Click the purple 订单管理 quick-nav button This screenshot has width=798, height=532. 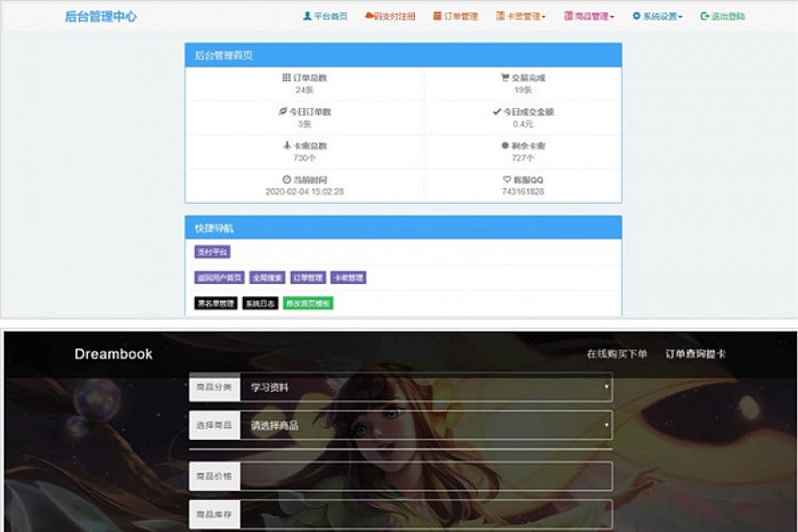click(x=308, y=278)
